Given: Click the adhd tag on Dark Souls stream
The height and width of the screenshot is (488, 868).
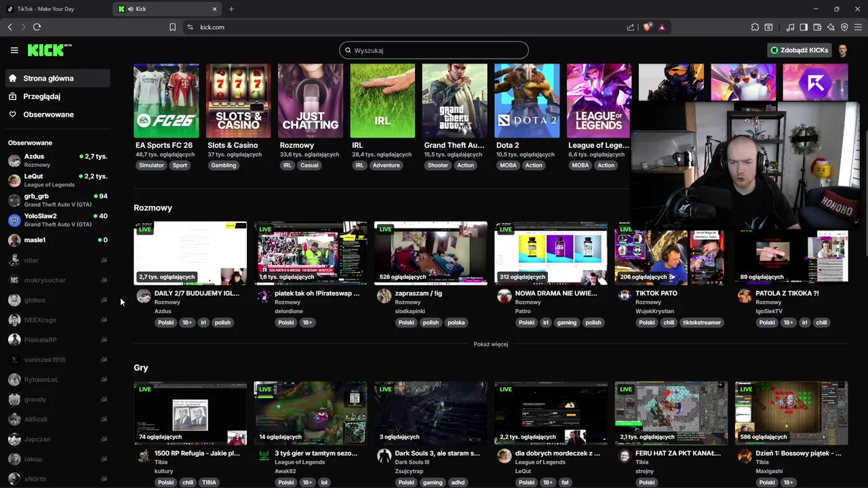Looking at the screenshot, I should [458, 483].
